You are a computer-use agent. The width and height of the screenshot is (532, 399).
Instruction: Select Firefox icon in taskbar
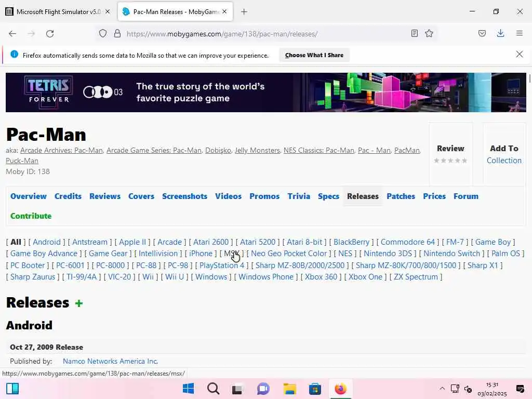340,389
